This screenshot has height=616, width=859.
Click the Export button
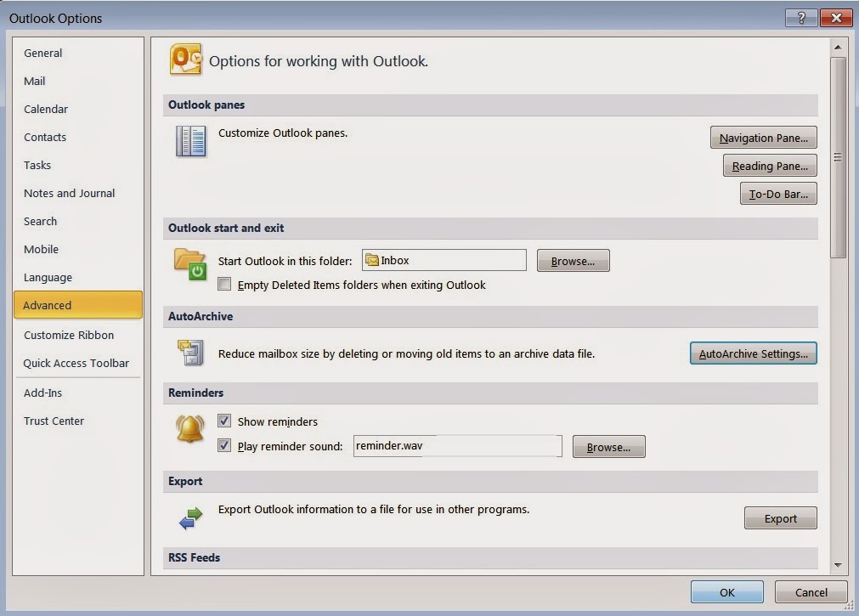(780, 518)
